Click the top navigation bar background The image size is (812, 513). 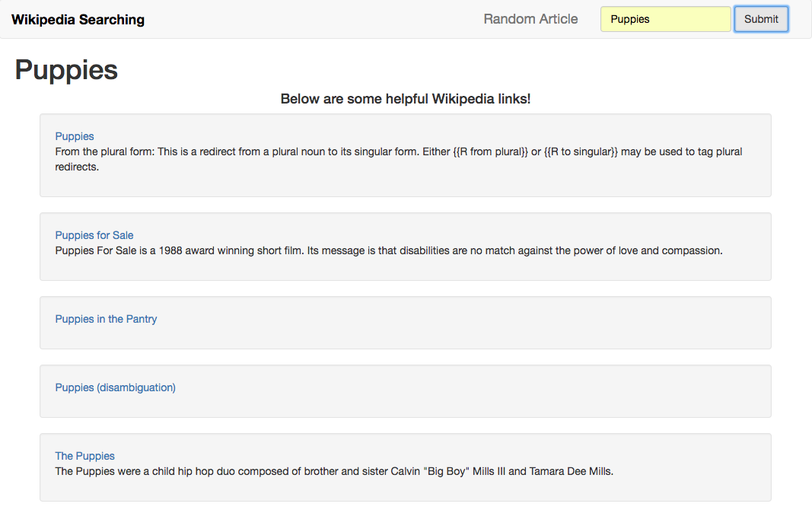[310, 19]
